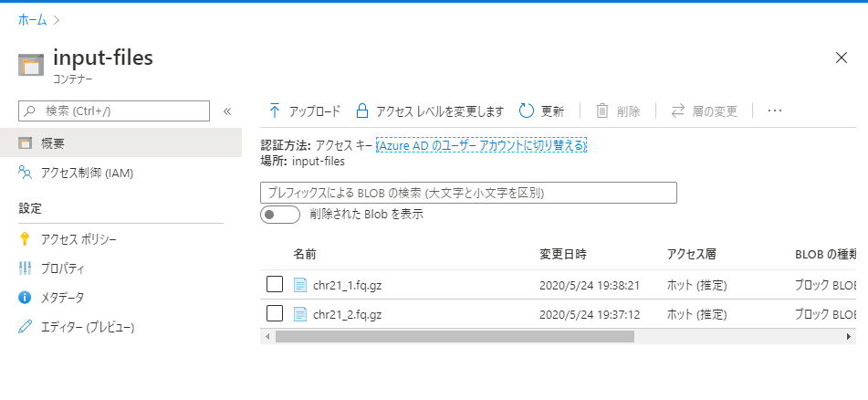This screenshot has width=868, height=400.
Task: Click ホット (推定) in chr21_2.fq.gz row
Action: 697,315
